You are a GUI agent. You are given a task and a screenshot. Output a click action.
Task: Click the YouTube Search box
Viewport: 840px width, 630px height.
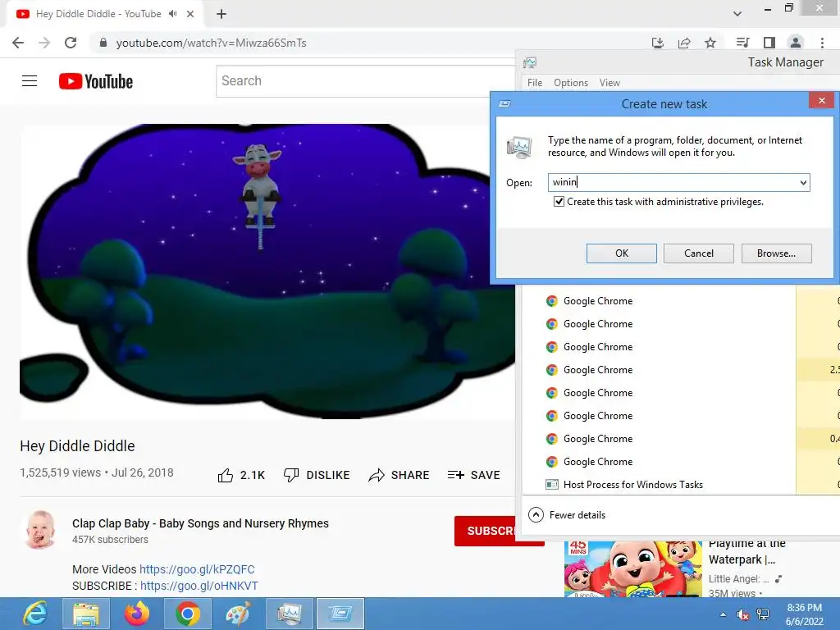pyautogui.click(x=365, y=81)
